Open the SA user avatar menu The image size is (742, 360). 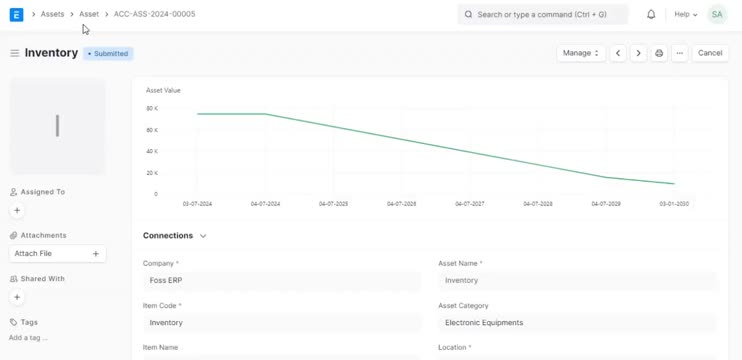coord(717,15)
